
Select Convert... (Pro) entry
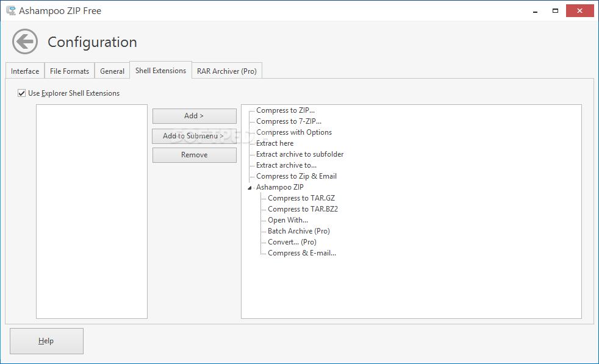(292, 242)
